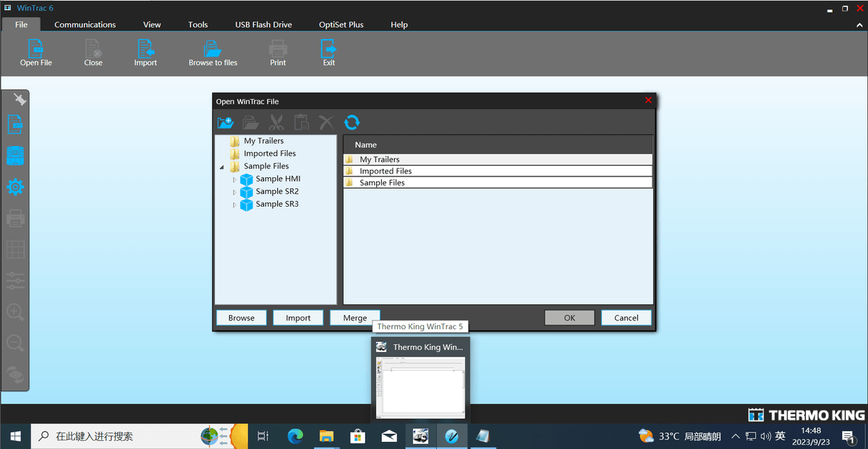The width and height of the screenshot is (868, 449).
Task: Open Microsoft Edge from the taskbar
Action: coord(295,436)
